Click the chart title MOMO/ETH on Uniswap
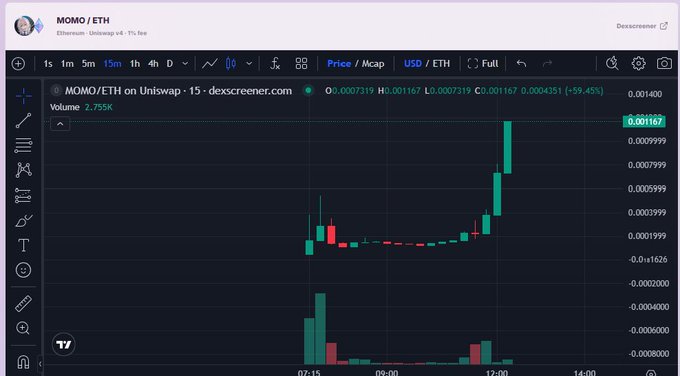This screenshot has height=376, width=680. click(178, 91)
